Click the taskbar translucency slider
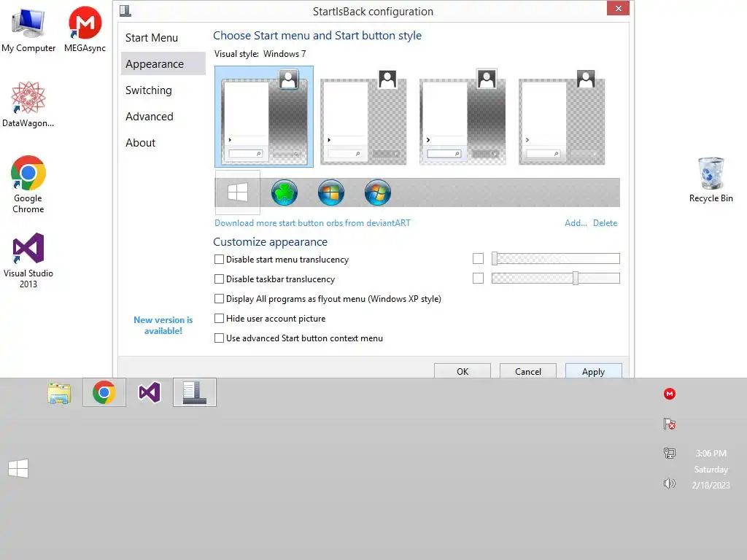The image size is (747, 560). (555, 278)
